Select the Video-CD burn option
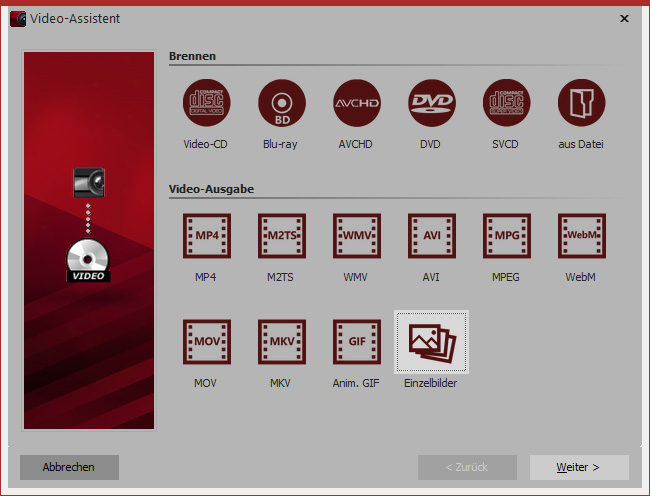Viewport: 650px width, 496px height. pyautogui.click(x=207, y=104)
